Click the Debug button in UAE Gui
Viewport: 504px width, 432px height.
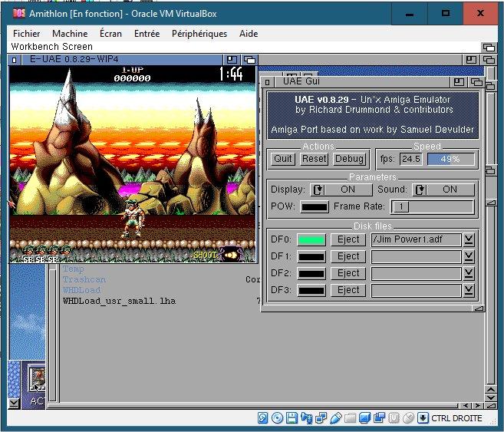click(x=349, y=159)
